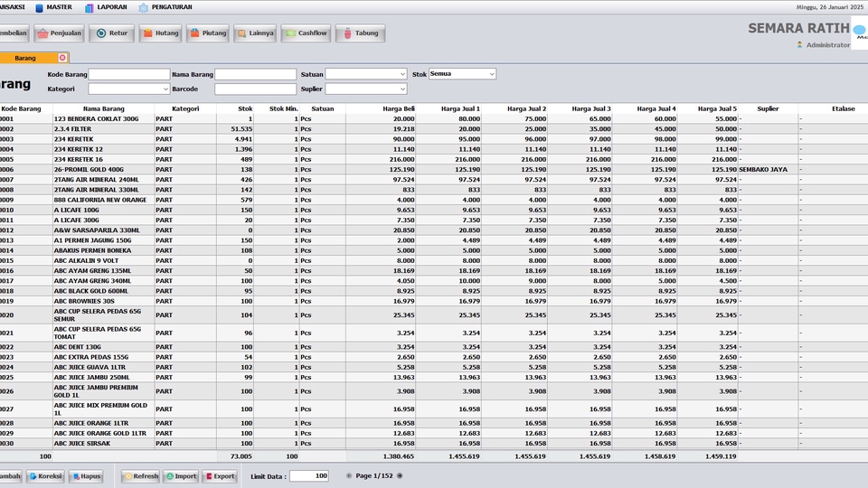Open the Tabung module
The image size is (868, 488).
361,33
